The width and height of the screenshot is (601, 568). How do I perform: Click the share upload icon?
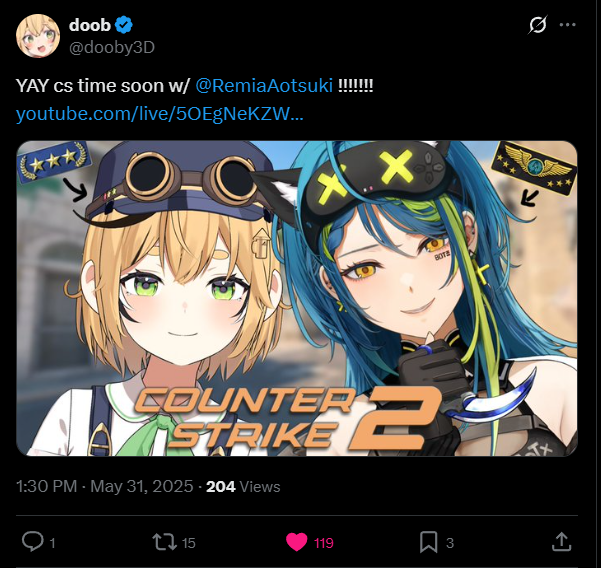pyautogui.click(x=562, y=542)
